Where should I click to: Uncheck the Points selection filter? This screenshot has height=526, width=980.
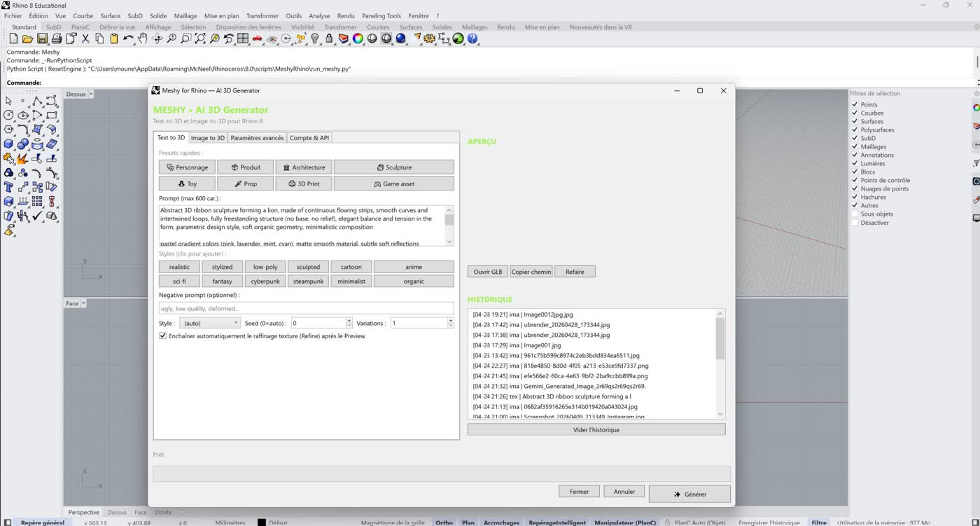tap(855, 105)
